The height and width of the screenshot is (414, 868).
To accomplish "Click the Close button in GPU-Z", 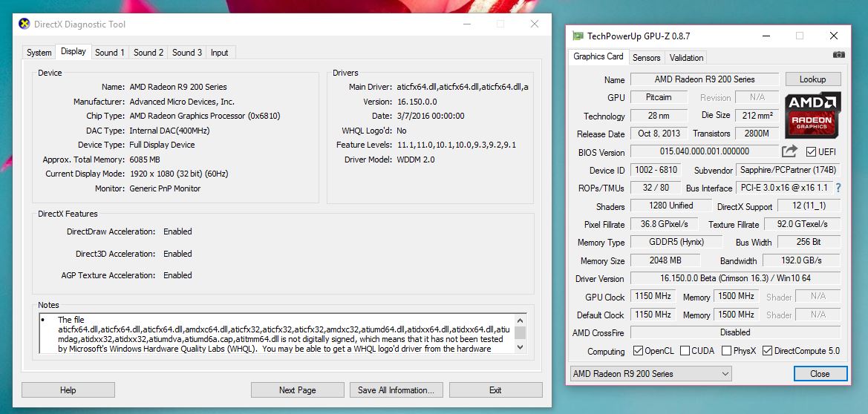I will click(820, 374).
